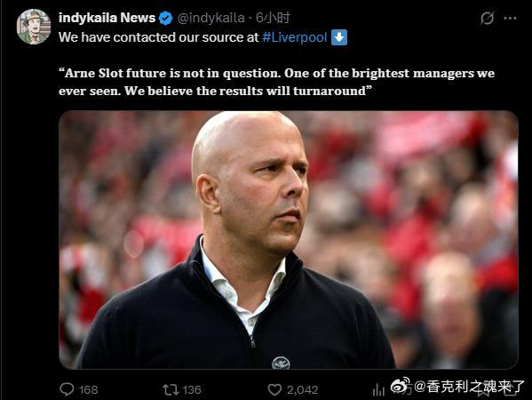Open the Grok explain post icon

pos(487,18)
